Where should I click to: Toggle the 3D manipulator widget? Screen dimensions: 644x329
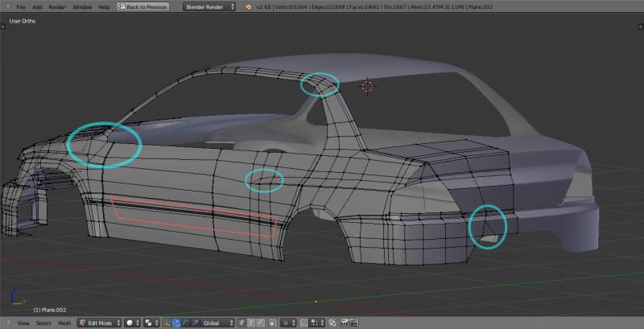click(x=165, y=323)
